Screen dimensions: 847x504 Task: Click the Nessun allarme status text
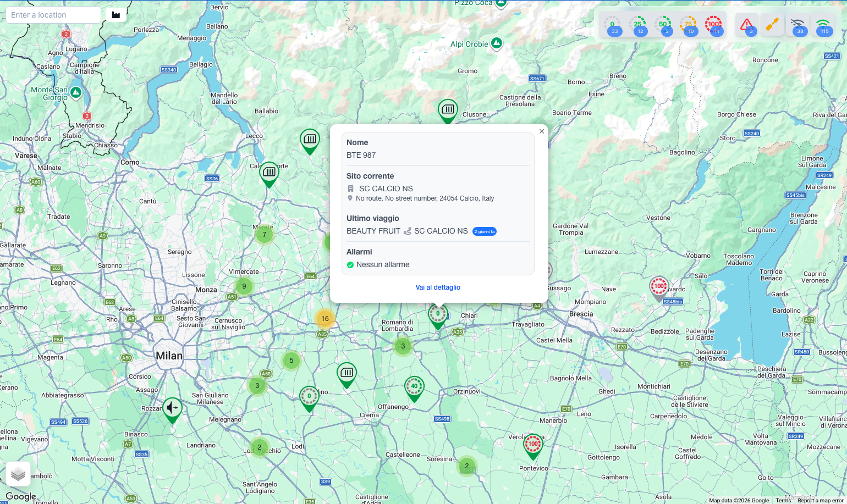(383, 264)
